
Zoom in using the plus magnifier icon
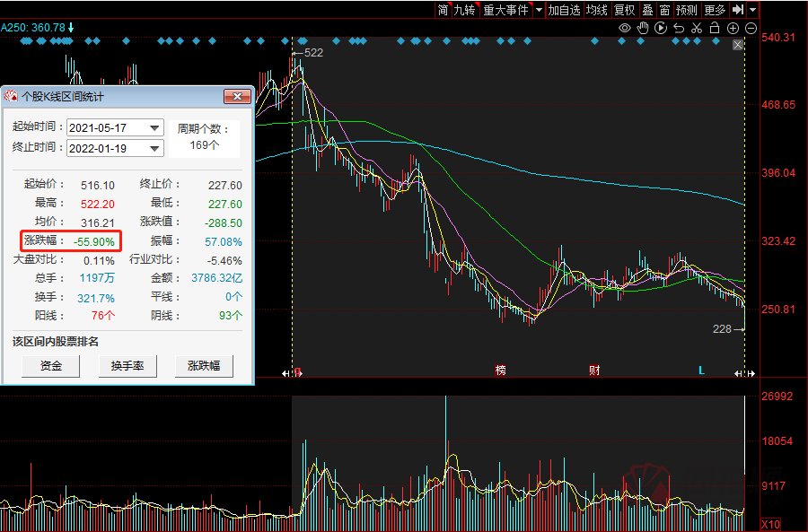733,28
